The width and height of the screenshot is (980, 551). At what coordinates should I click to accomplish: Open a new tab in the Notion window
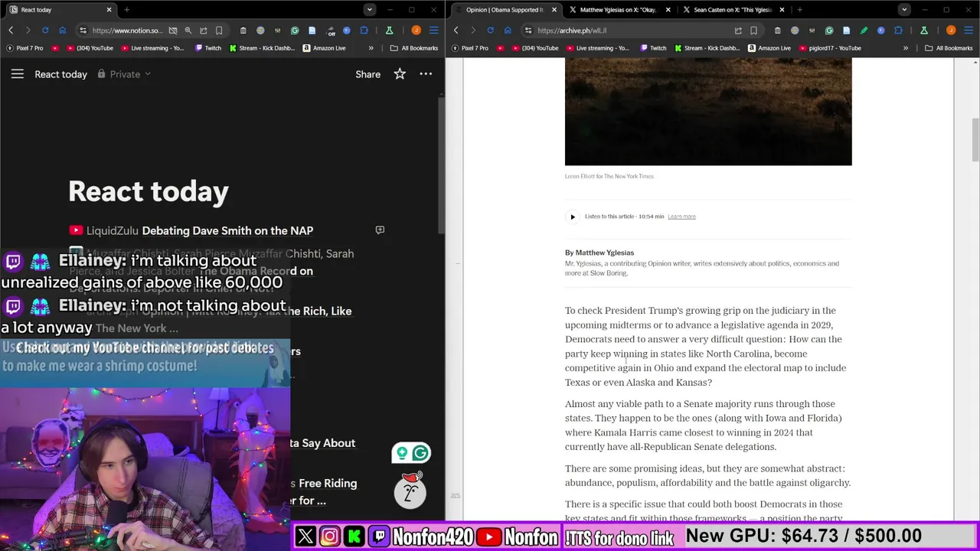pyautogui.click(x=126, y=10)
